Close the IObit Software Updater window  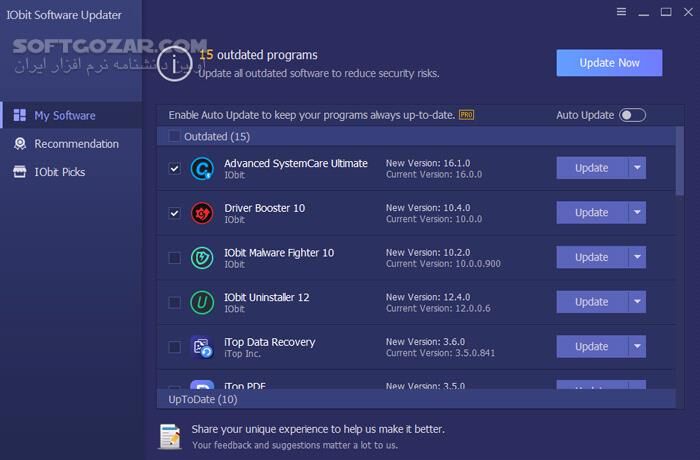click(x=688, y=12)
